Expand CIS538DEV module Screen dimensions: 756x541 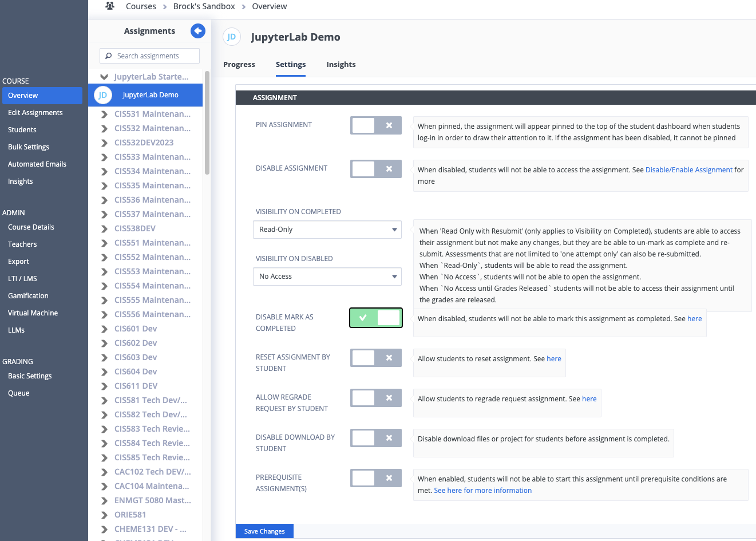point(104,228)
